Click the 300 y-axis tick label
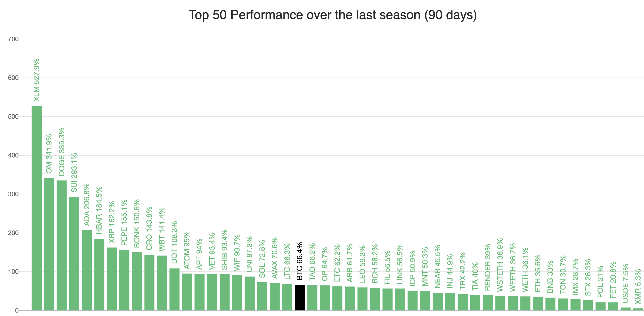Screen dimensions: 644x316 click(13, 194)
